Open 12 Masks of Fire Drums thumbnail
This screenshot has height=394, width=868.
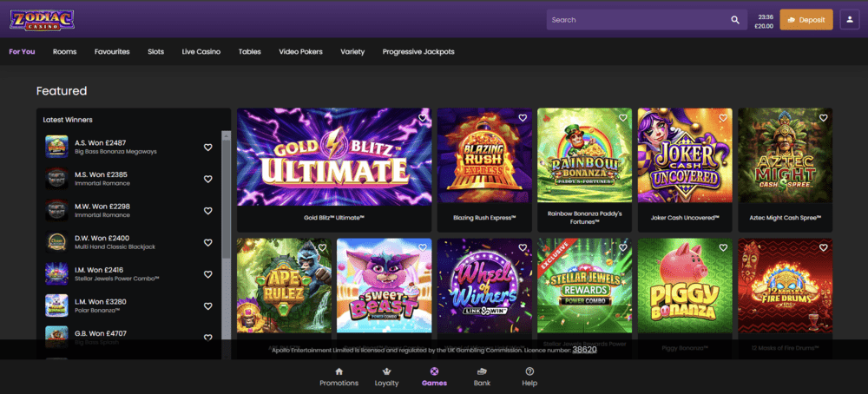click(785, 286)
